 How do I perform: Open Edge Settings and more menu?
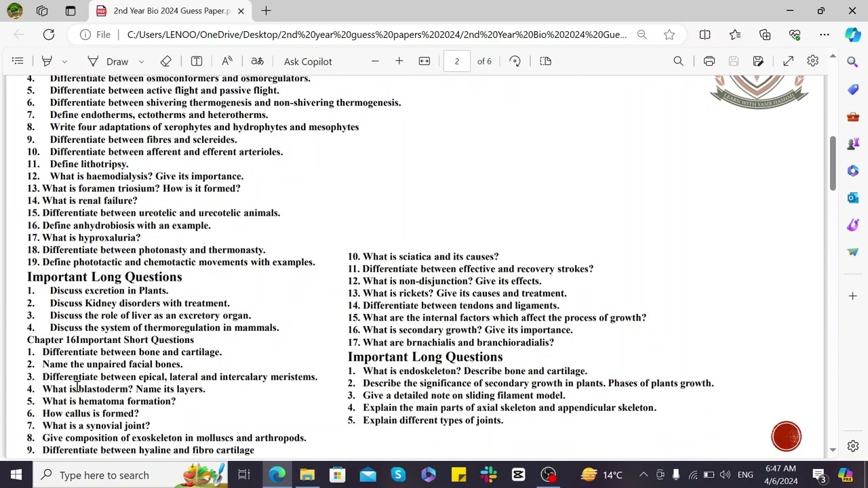pyautogui.click(x=825, y=35)
